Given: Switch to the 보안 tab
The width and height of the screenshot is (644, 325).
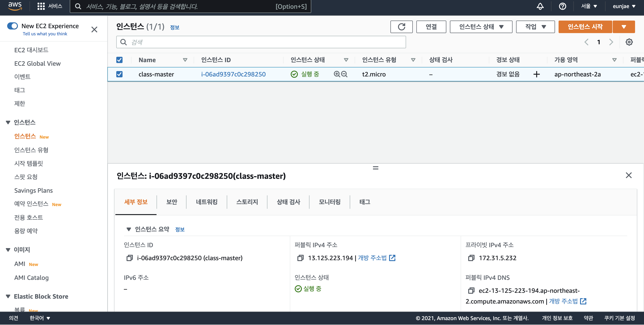Looking at the screenshot, I should [x=172, y=202].
